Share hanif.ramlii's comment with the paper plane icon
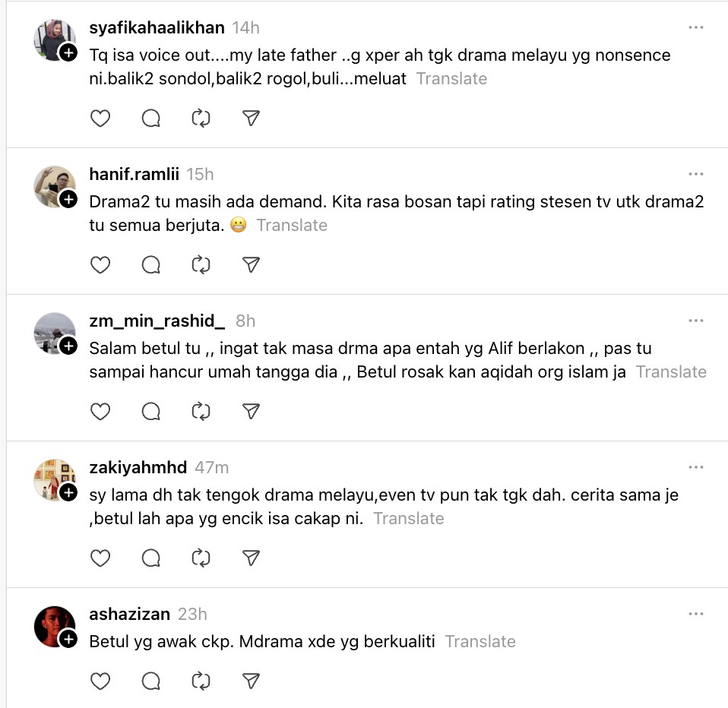Screen dimensions: 728x708 251,264
